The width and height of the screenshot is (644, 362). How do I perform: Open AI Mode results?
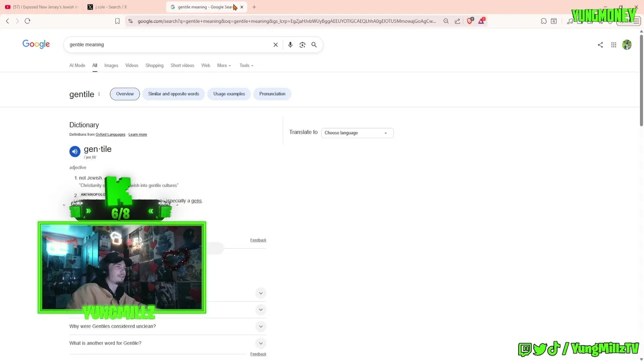77,65
